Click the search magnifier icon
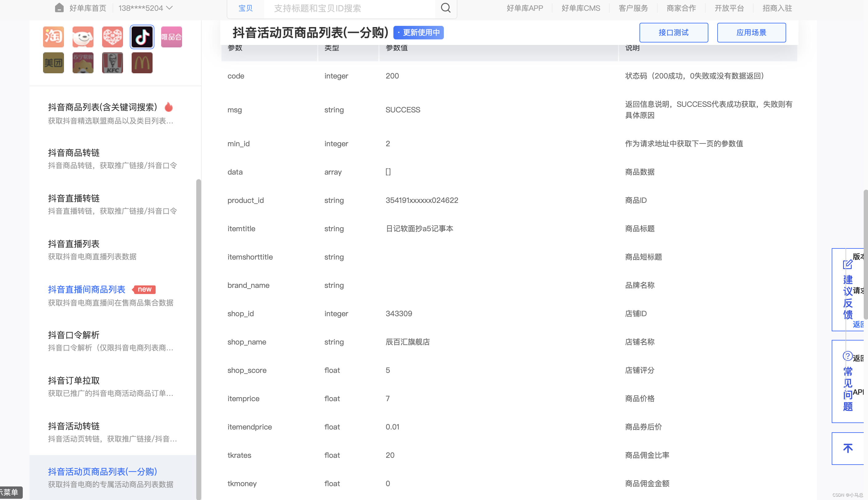Viewport: 868px width, 500px height. point(445,8)
